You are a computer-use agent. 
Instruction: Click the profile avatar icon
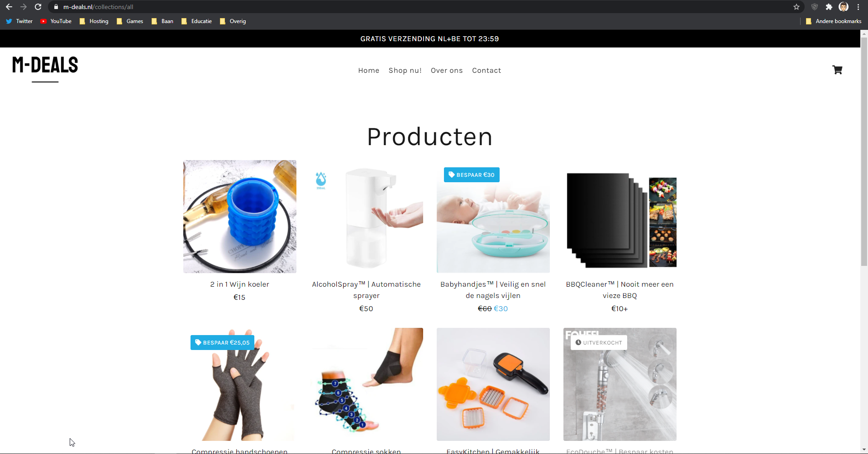click(x=844, y=7)
